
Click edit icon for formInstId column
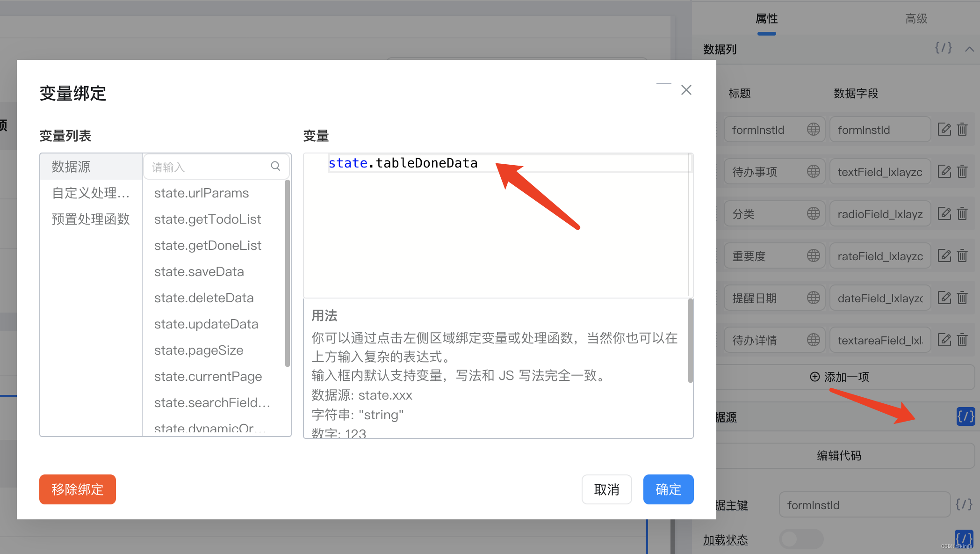coord(944,130)
